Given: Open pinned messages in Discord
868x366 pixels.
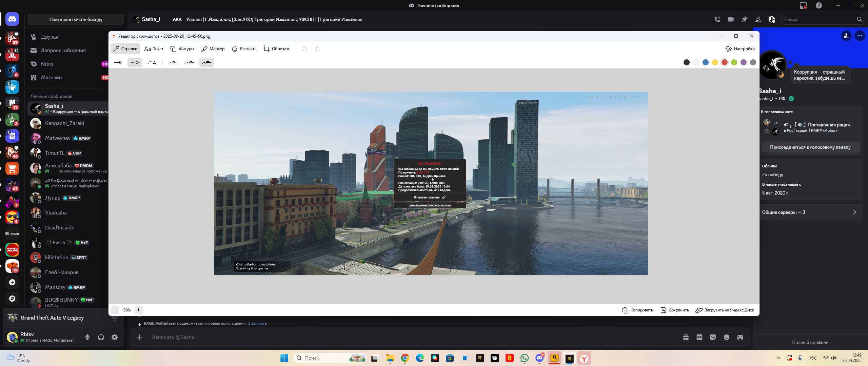Looking at the screenshot, I should coord(745,19).
